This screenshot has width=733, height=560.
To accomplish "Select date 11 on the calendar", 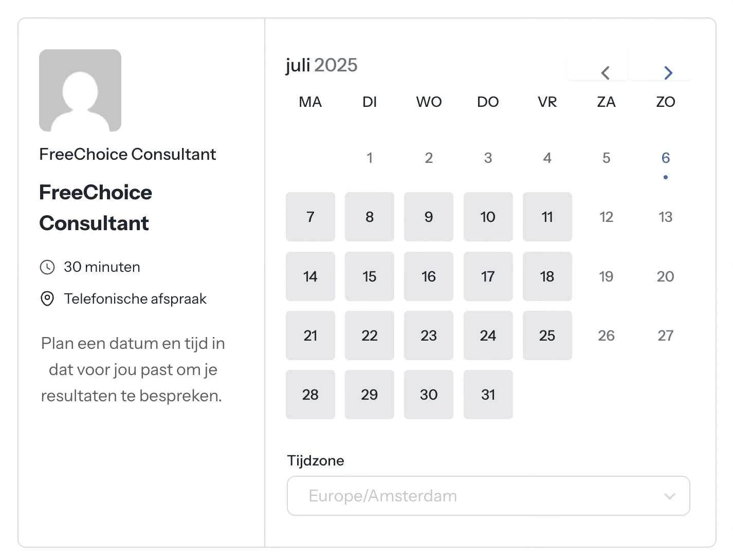I will point(547,217).
